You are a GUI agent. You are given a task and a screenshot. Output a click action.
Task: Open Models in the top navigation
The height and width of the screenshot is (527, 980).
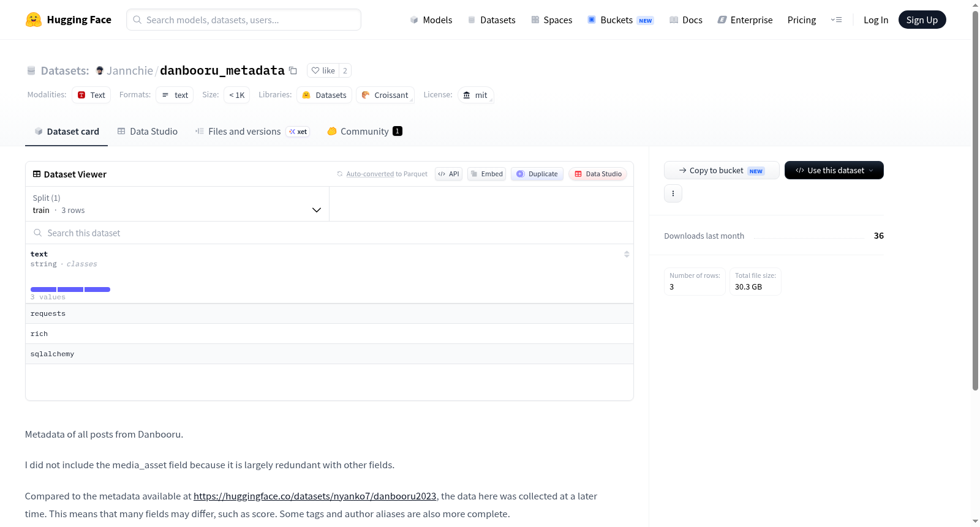(x=431, y=20)
